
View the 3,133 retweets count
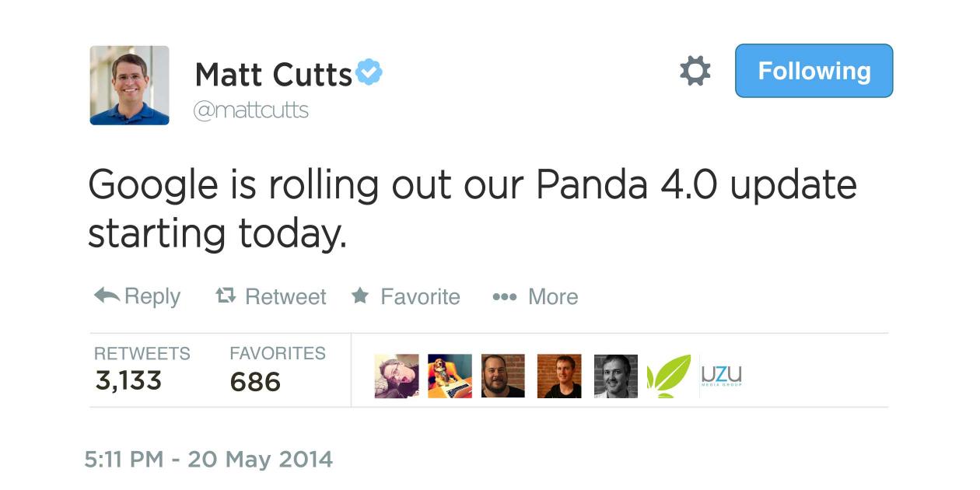click(x=128, y=380)
